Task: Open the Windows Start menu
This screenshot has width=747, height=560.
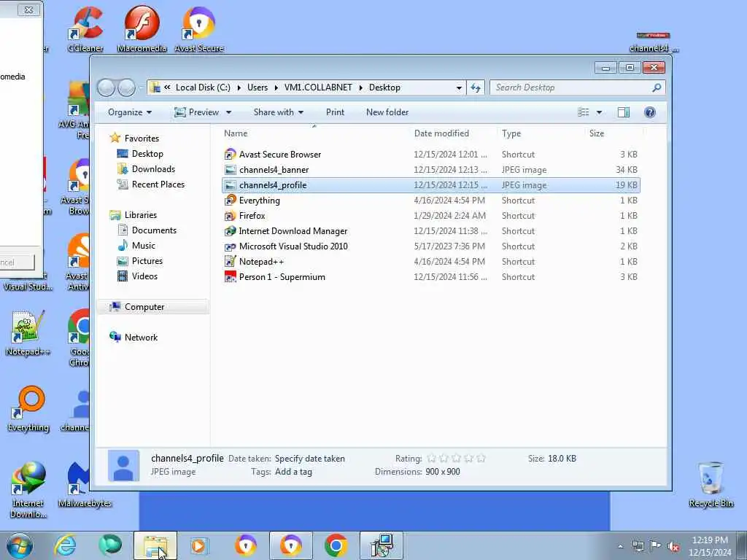Action: pos(19,545)
